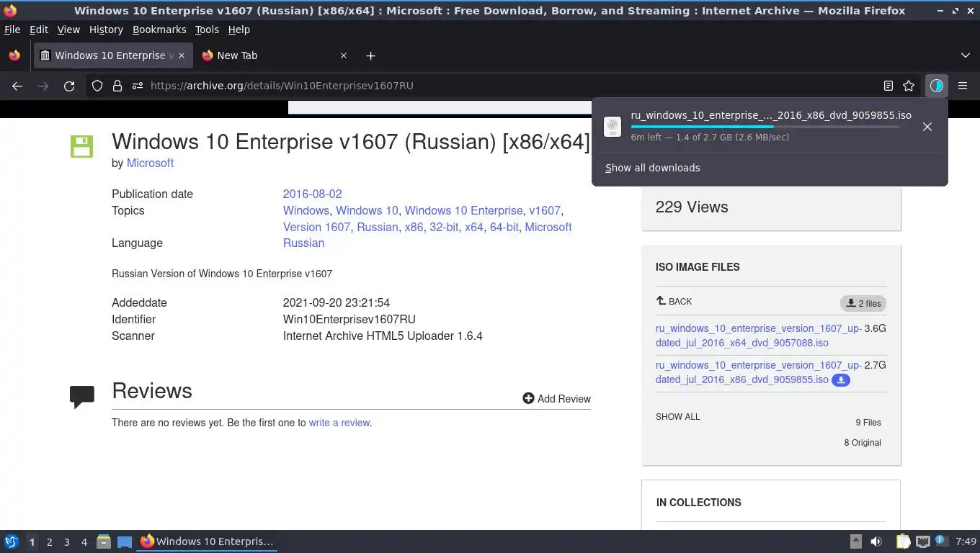Switch to workspace 3 in taskbar
This screenshot has height=553, width=980.
pyautogui.click(x=66, y=542)
